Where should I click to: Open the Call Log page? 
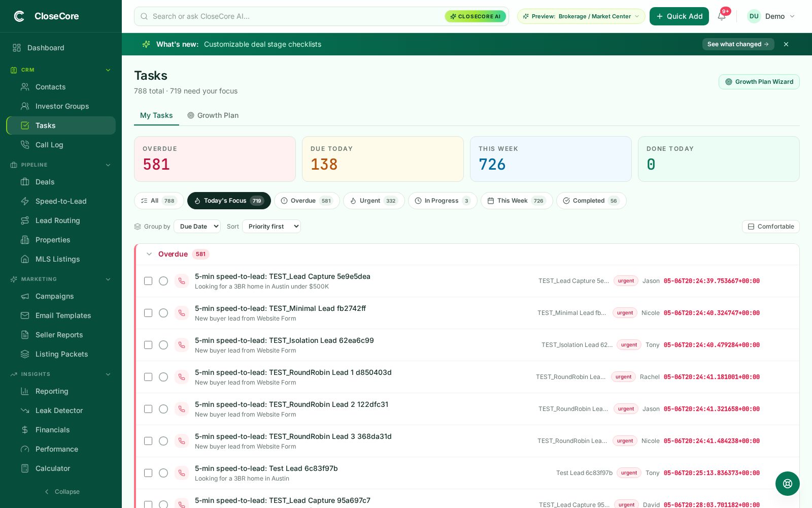click(x=61, y=145)
